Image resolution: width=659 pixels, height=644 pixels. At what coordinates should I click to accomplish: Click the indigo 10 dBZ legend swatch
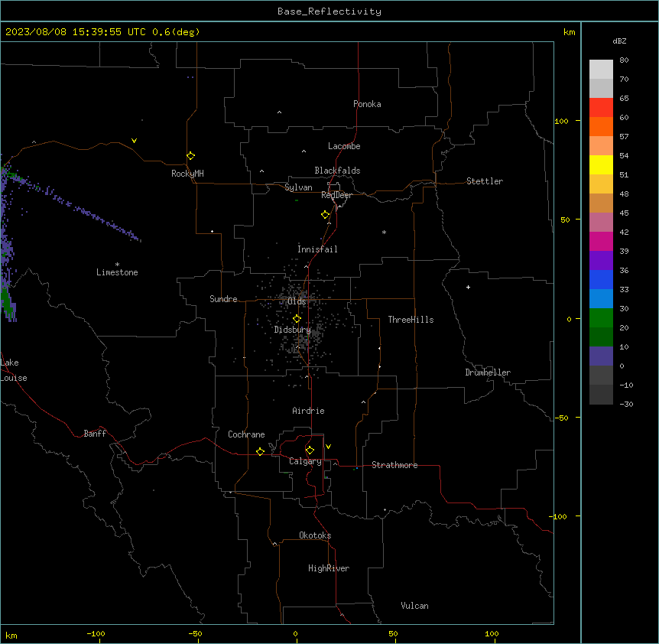coord(601,356)
